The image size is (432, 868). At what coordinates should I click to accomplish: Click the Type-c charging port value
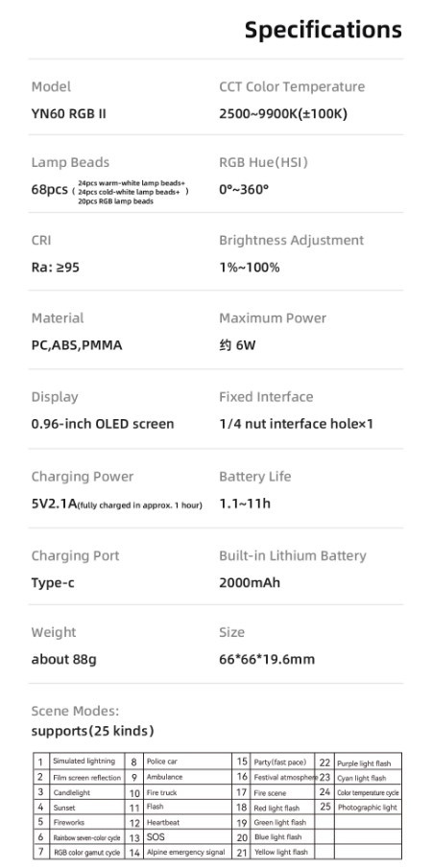point(53,583)
